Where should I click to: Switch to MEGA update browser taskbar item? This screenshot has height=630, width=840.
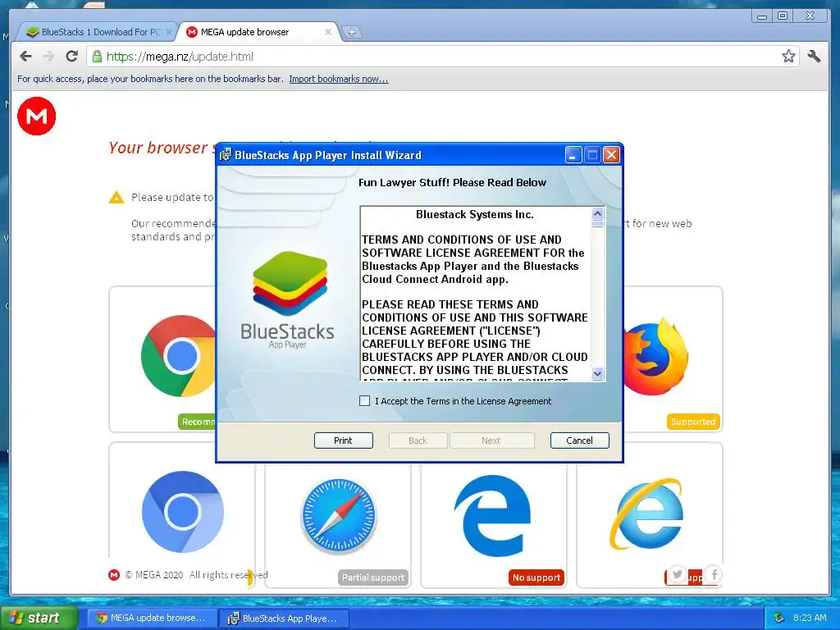pyautogui.click(x=152, y=618)
